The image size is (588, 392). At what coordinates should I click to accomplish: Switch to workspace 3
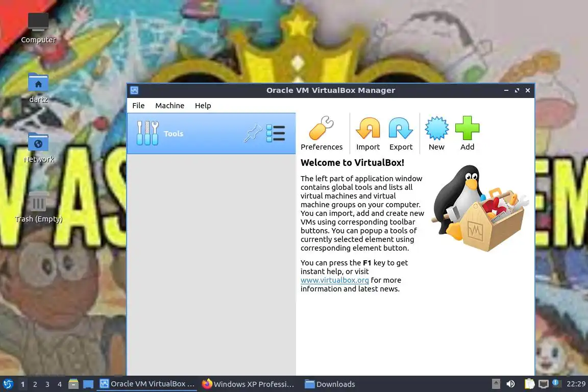click(x=47, y=384)
